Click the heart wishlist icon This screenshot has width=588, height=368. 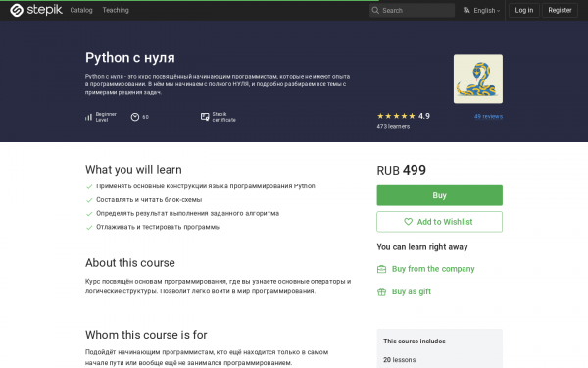coord(408,222)
